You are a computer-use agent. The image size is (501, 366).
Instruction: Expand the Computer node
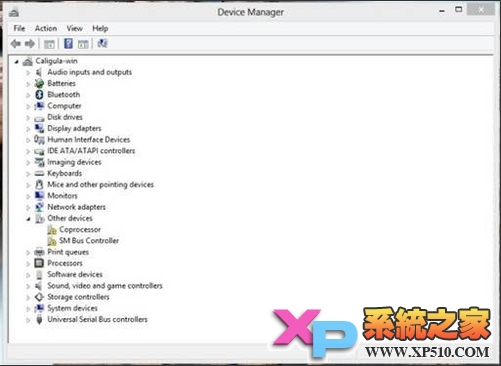[28, 106]
